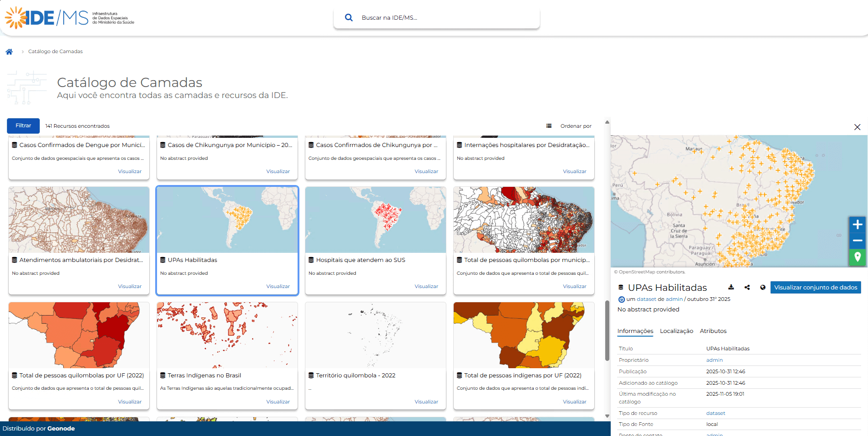Viewport: 868px width, 436px height.
Task: Click Visualizar conjunto de dados button
Action: click(815, 288)
